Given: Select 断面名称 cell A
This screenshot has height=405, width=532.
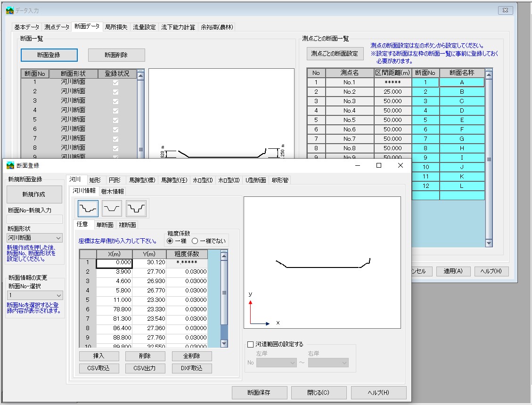Looking at the screenshot, I should click(462, 82).
